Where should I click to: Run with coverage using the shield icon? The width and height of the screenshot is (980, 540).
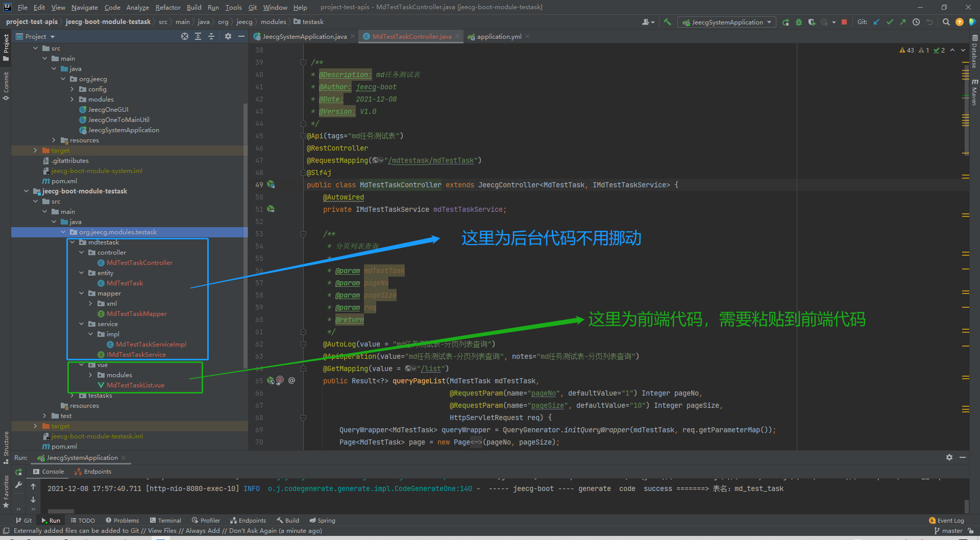pyautogui.click(x=812, y=22)
